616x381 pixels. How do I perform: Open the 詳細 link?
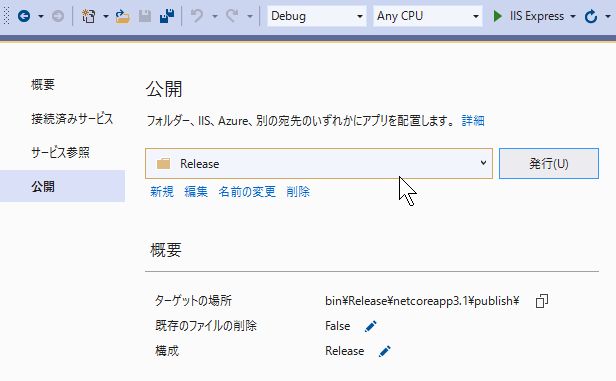(x=473, y=121)
